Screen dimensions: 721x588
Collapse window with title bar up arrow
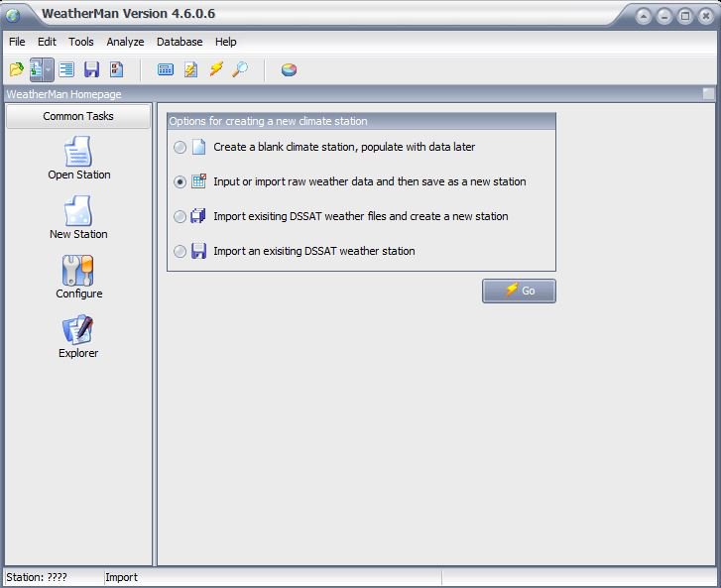coord(644,16)
